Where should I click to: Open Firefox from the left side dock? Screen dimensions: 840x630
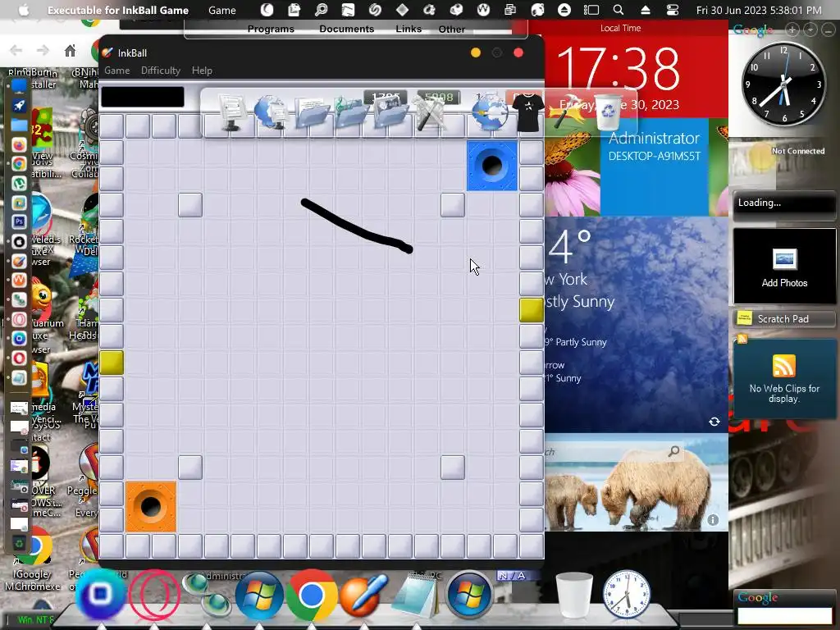(x=19, y=145)
